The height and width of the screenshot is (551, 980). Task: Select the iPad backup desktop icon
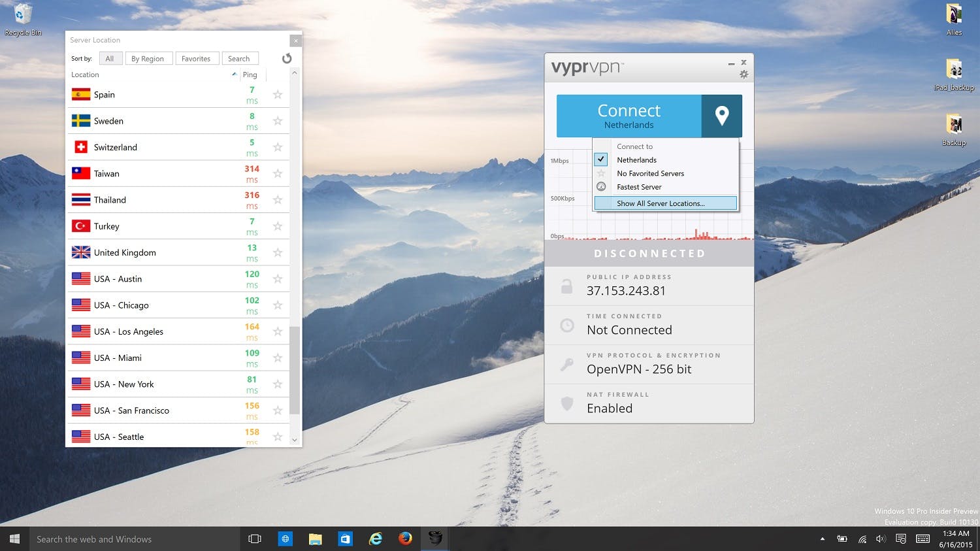[954, 75]
